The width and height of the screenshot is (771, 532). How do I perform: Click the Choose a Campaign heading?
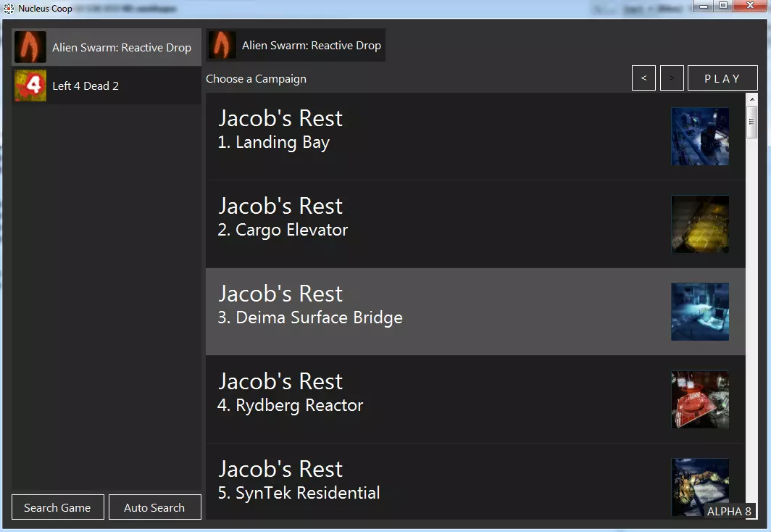256,79
